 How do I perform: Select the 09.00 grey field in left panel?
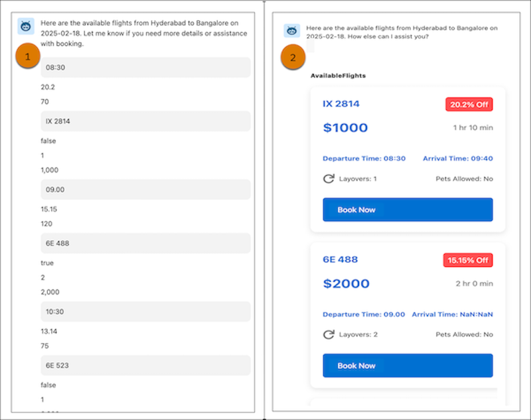coord(145,190)
